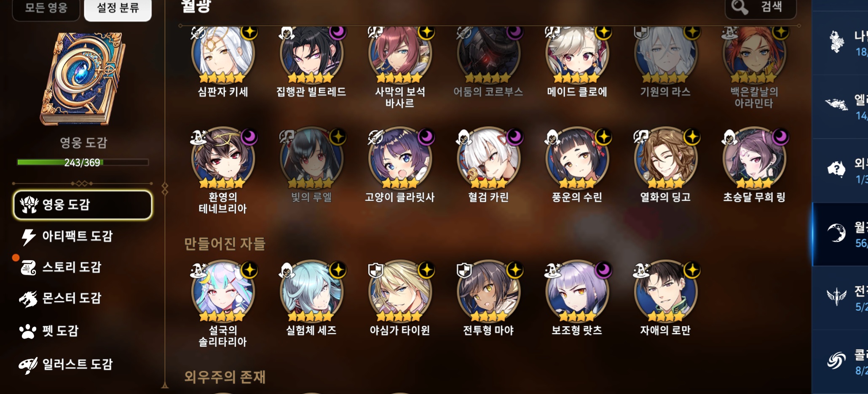
Task: Switch to the 설정 분류 tab
Action: click(118, 8)
